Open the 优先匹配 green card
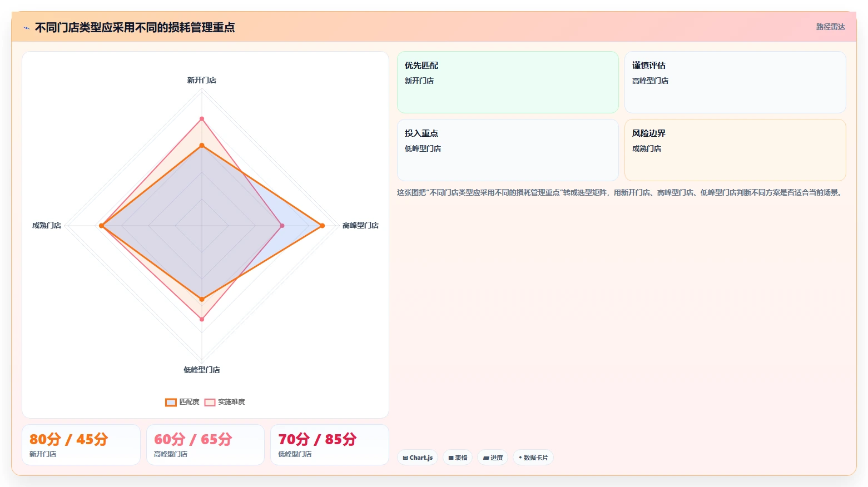Image resolution: width=868 pixels, height=487 pixels. pyautogui.click(x=508, y=82)
